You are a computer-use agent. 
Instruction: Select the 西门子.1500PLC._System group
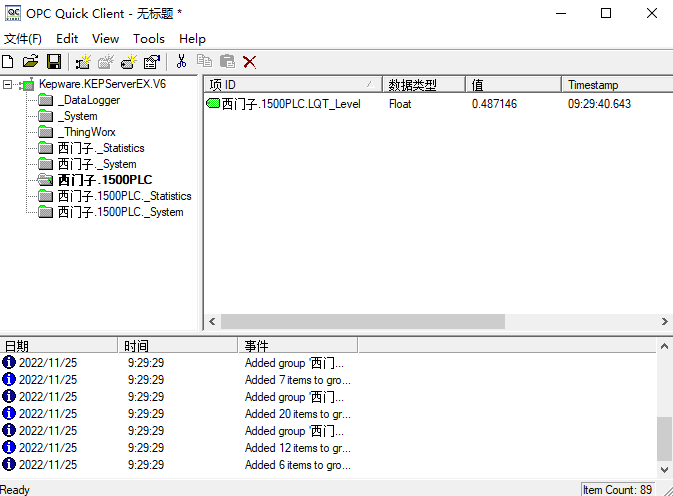121,212
